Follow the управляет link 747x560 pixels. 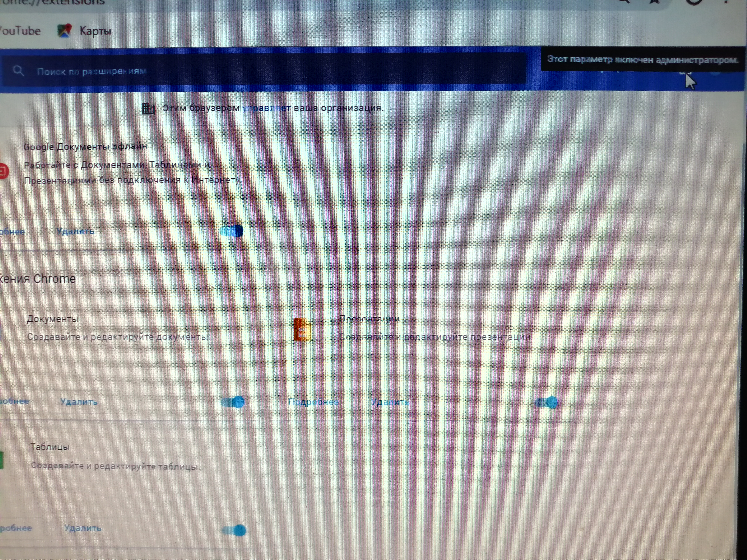(266, 108)
